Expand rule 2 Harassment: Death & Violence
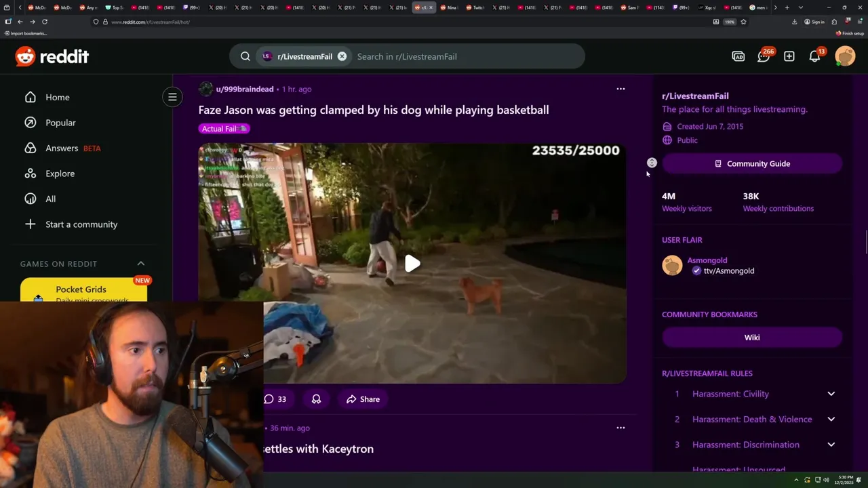 click(x=831, y=419)
